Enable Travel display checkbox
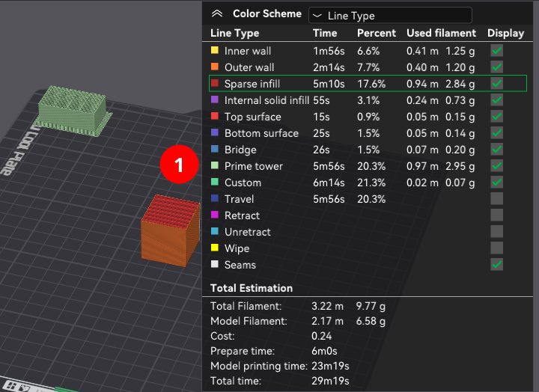Viewport: 539px width, 392px height. pos(496,198)
